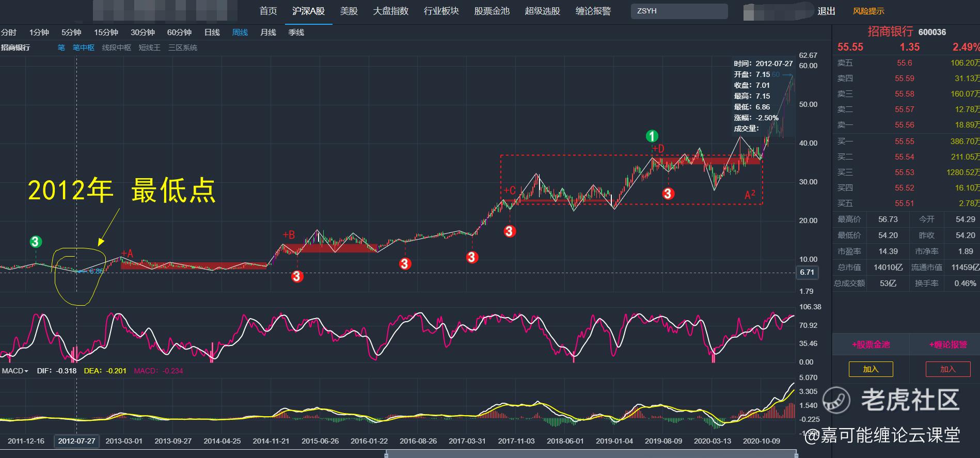
Task: Click the DEA value -0.201
Action: click(116, 371)
